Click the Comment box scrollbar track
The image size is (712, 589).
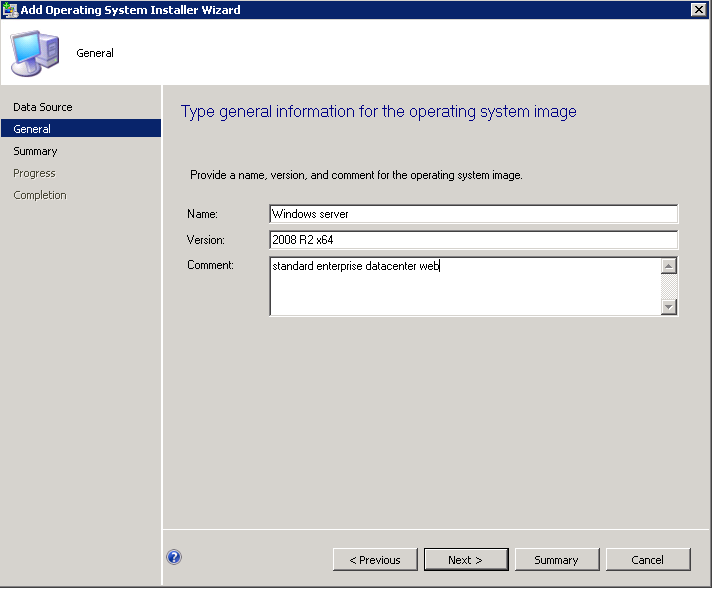(x=669, y=287)
